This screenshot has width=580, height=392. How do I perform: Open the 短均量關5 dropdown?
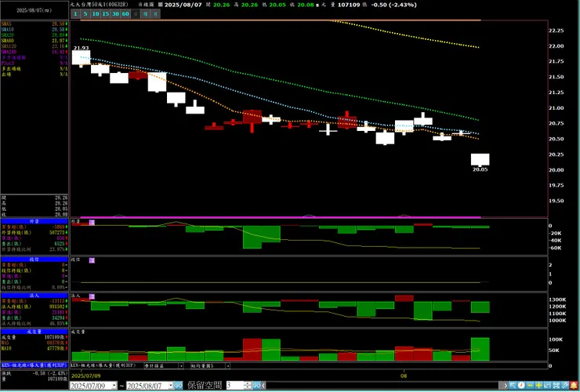[228, 365]
